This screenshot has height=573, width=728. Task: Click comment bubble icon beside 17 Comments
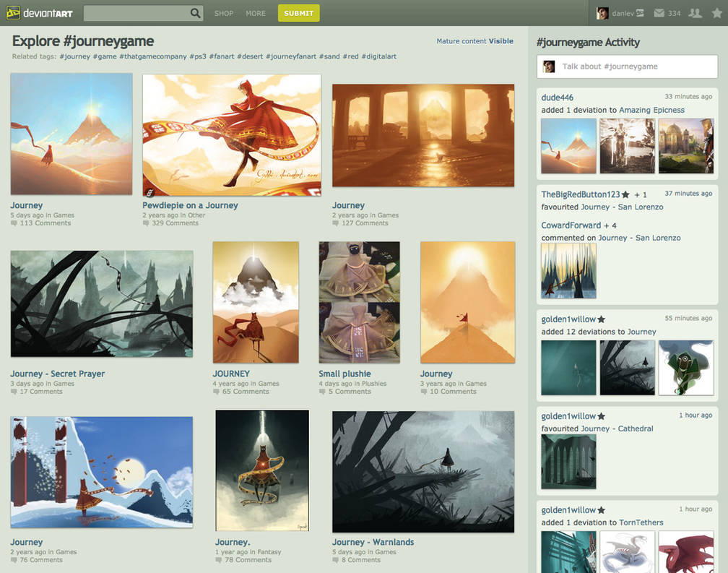coord(14,392)
